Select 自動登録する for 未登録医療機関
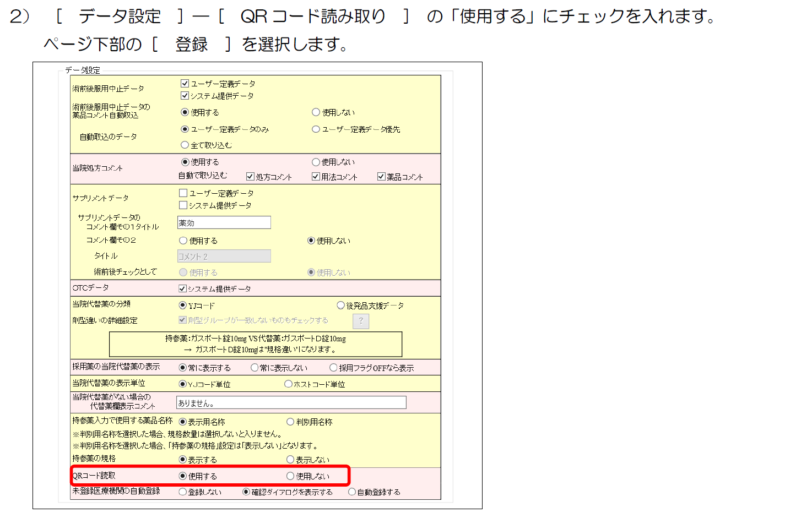This screenshot has height=518, width=812. pos(352,492)
